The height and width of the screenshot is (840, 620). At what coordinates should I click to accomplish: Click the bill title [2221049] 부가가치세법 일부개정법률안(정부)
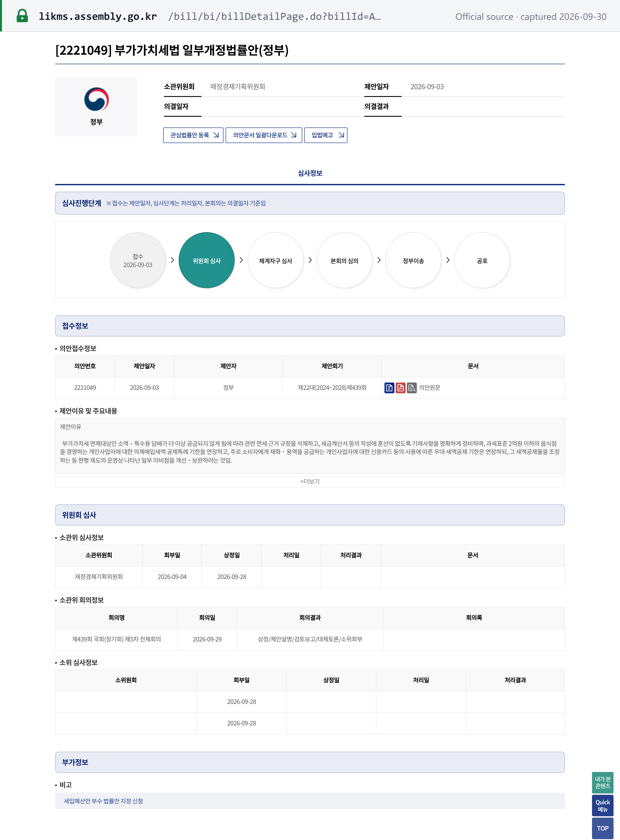[x=172, y=50]
